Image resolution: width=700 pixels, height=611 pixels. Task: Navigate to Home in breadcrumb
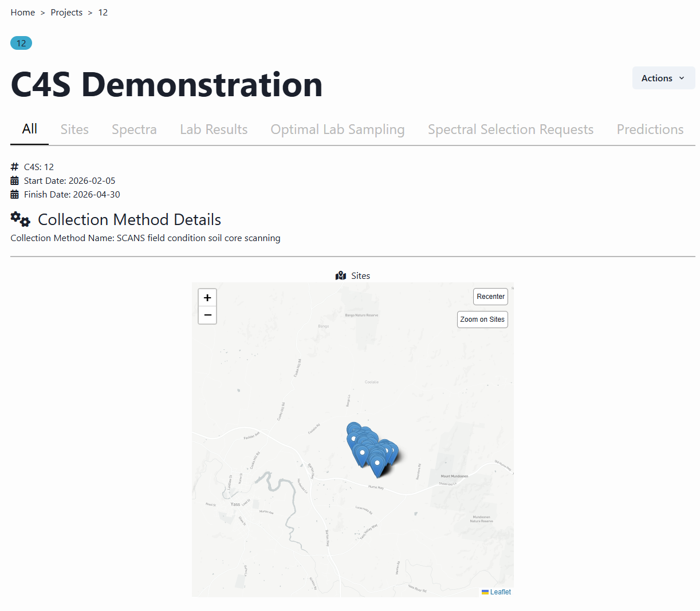(23, 13)
